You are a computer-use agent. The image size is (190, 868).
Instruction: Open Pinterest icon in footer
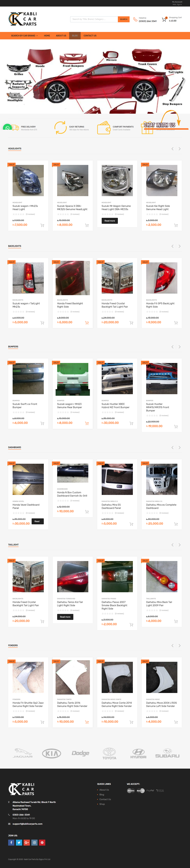click(x=42, y=842)
